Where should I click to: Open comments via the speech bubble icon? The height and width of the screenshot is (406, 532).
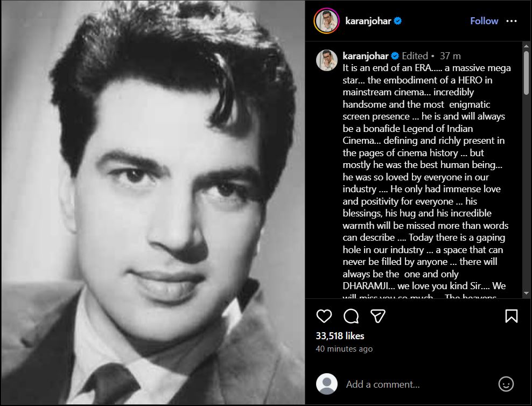(351, 316)
